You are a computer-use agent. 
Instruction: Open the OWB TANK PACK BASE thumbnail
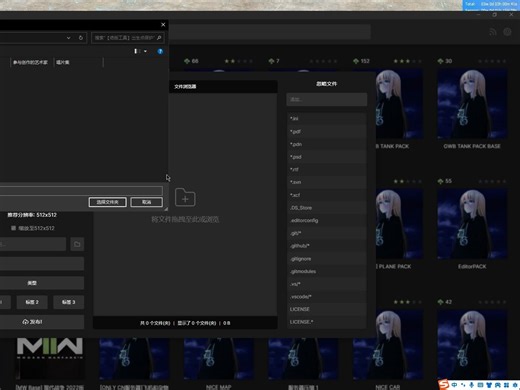472,104
